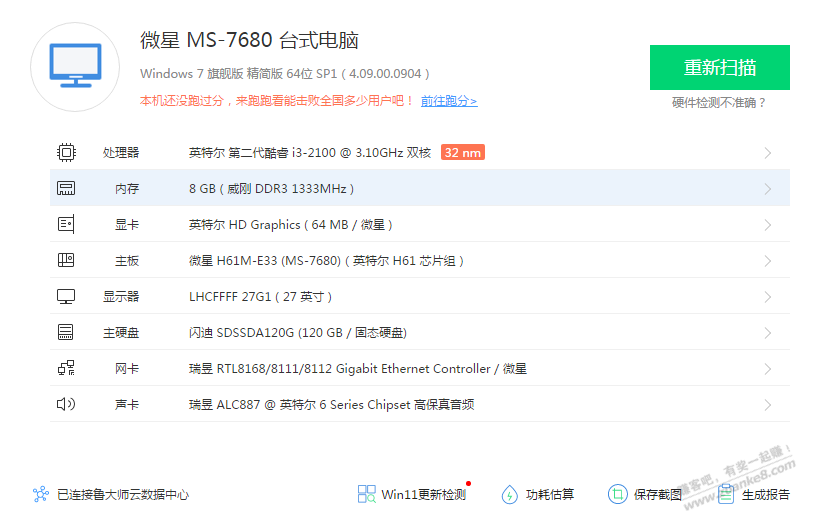This screenshot has height=530, width=820.
Task: Select LHCFFFF 27G1 monitor text
Action: pyautogui.click(x=260, y=297)
